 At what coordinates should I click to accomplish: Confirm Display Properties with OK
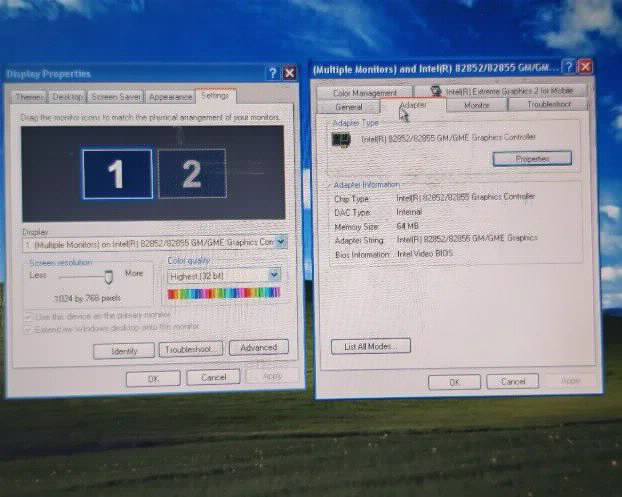coord(153,378)
